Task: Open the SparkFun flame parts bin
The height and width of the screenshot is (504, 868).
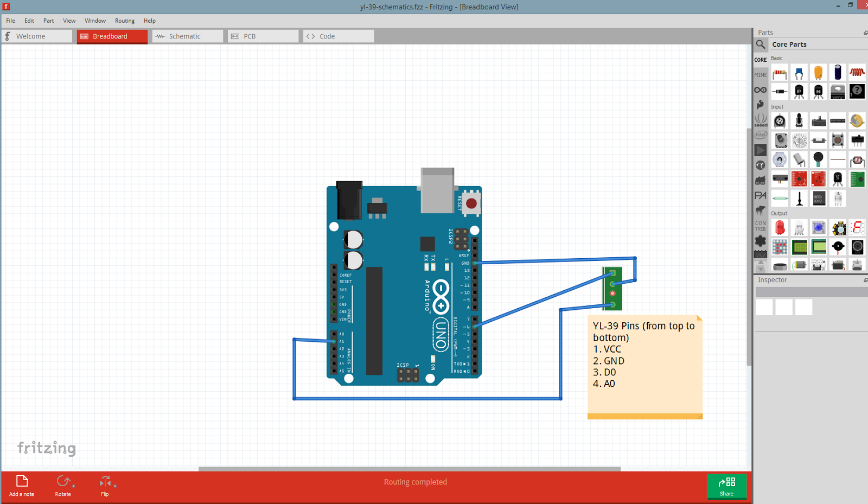Action: pos(761,105)
